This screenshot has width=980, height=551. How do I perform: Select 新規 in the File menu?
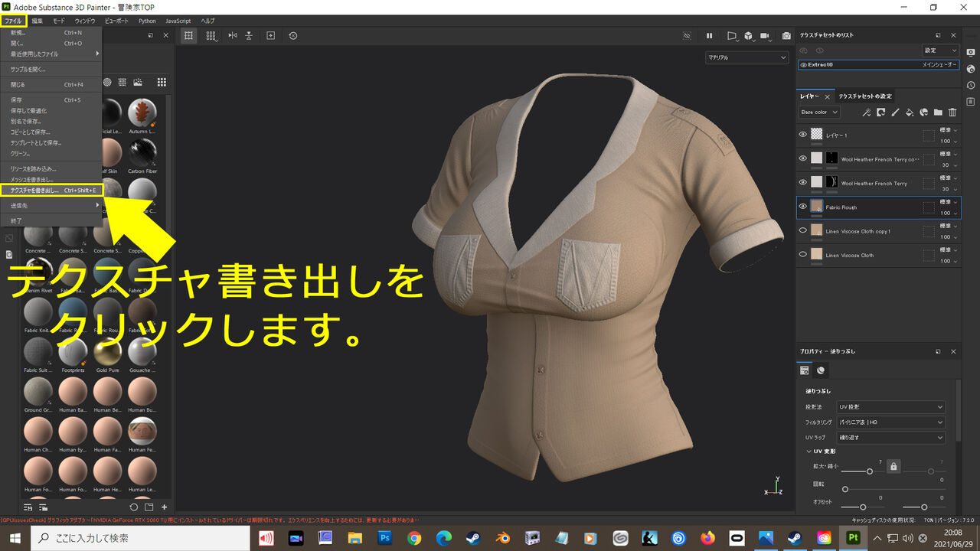point(51,33)
